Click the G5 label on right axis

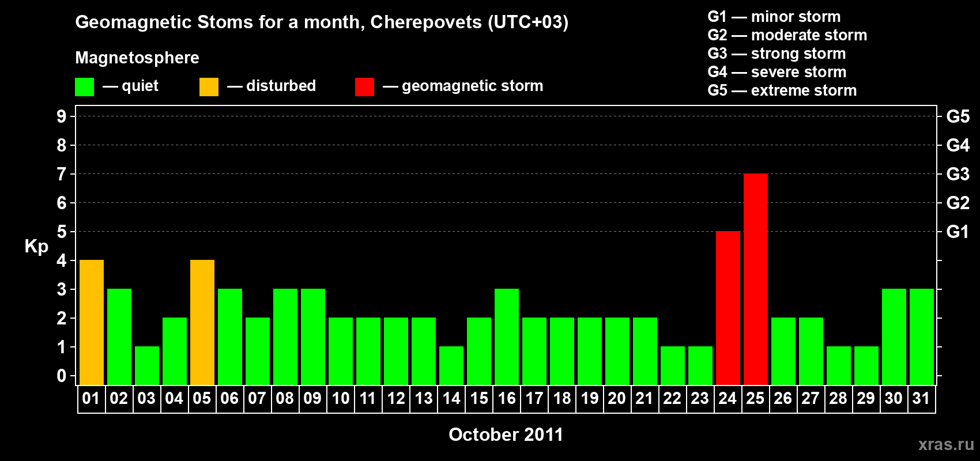958,116
